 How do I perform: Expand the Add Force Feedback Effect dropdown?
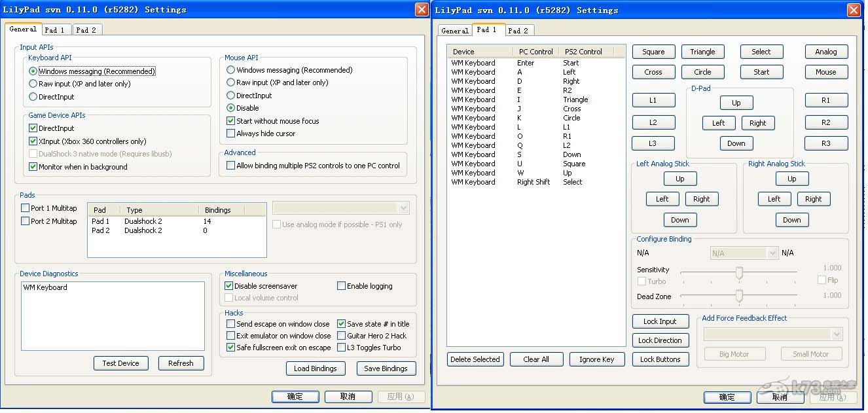772,334
